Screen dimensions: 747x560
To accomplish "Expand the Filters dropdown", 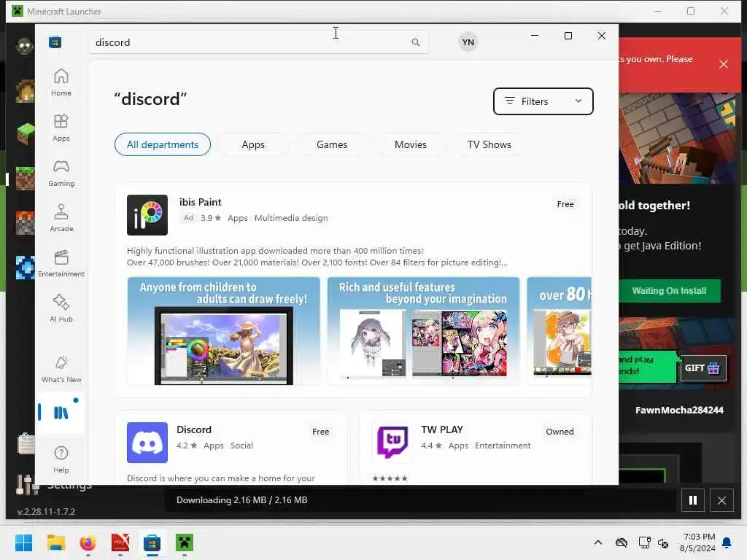I will (543, 101).
